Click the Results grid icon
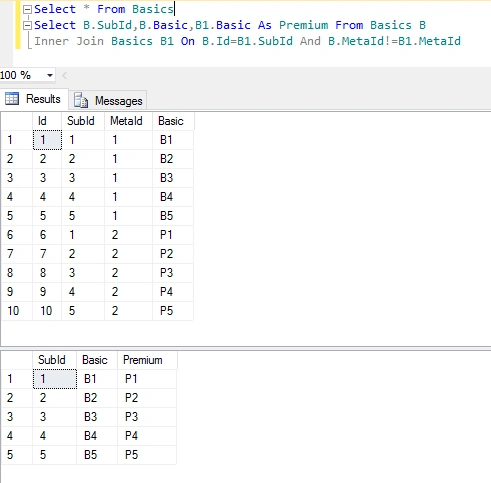 (x=12, y=99)
